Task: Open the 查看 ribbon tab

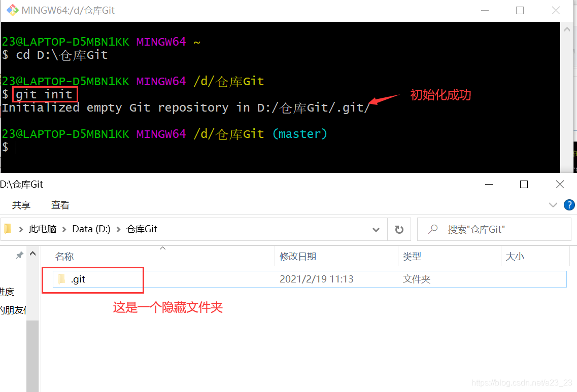Action: tap(60, 205)
